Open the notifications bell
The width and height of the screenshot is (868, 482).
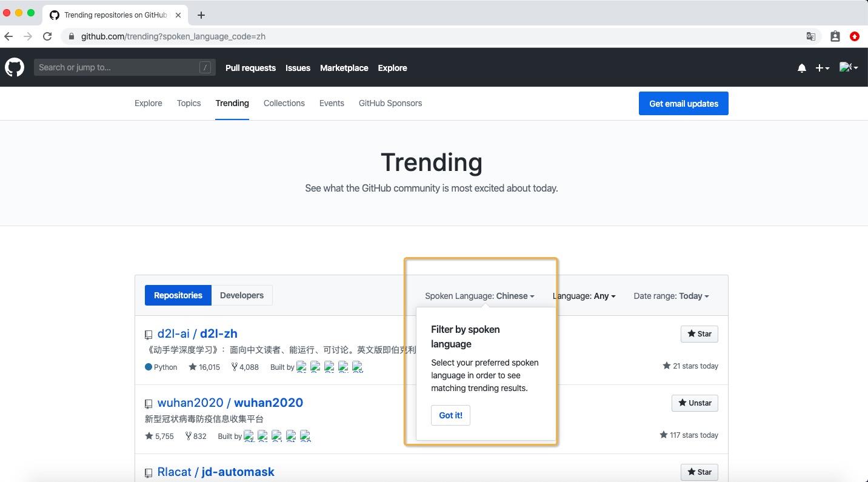801,68
